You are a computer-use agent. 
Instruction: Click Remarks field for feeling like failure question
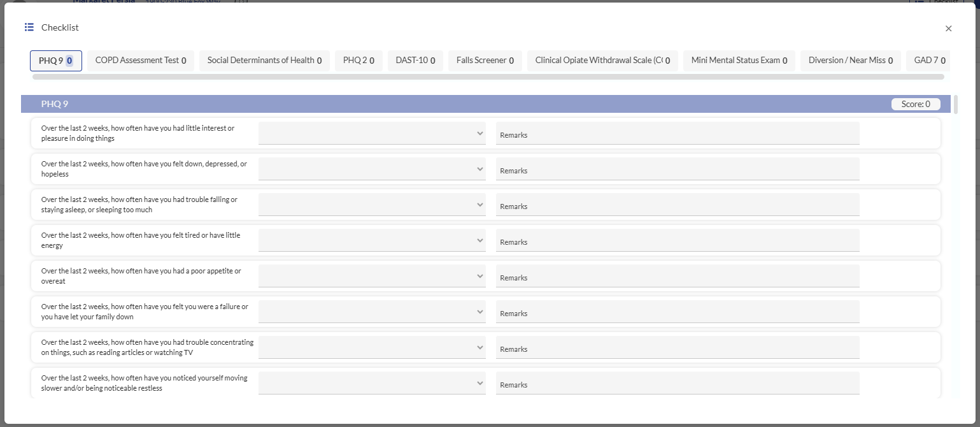[678, 312]
